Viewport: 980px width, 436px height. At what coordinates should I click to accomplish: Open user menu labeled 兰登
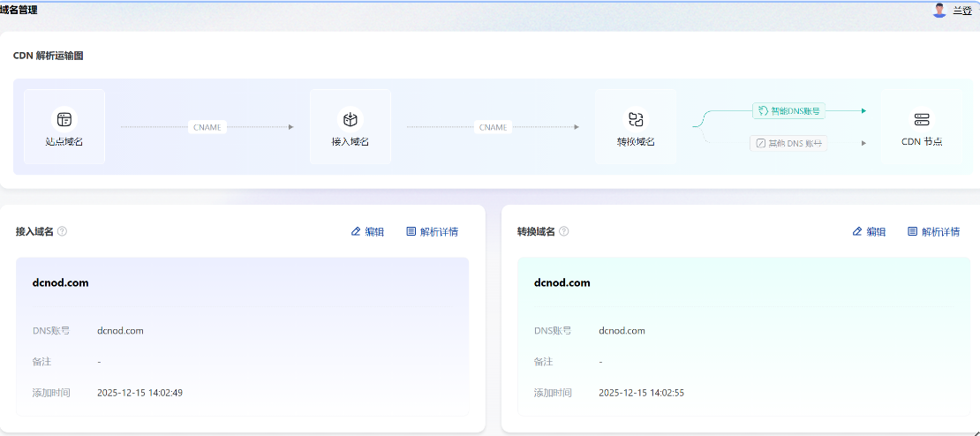(961, 11)
